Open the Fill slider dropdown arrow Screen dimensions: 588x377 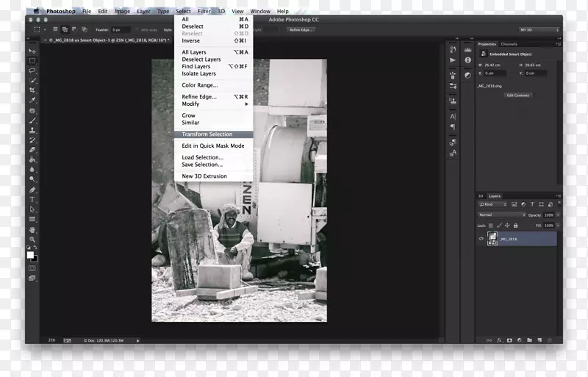(x=558, y=226)
